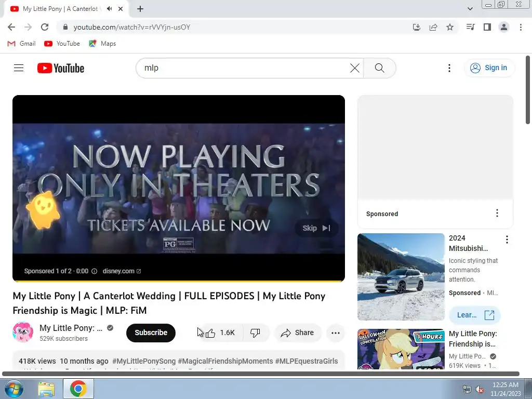Viewport: 532px width, 399px height.
Task: Mute the tab audio speaker icon
Action: coord(109,9)
